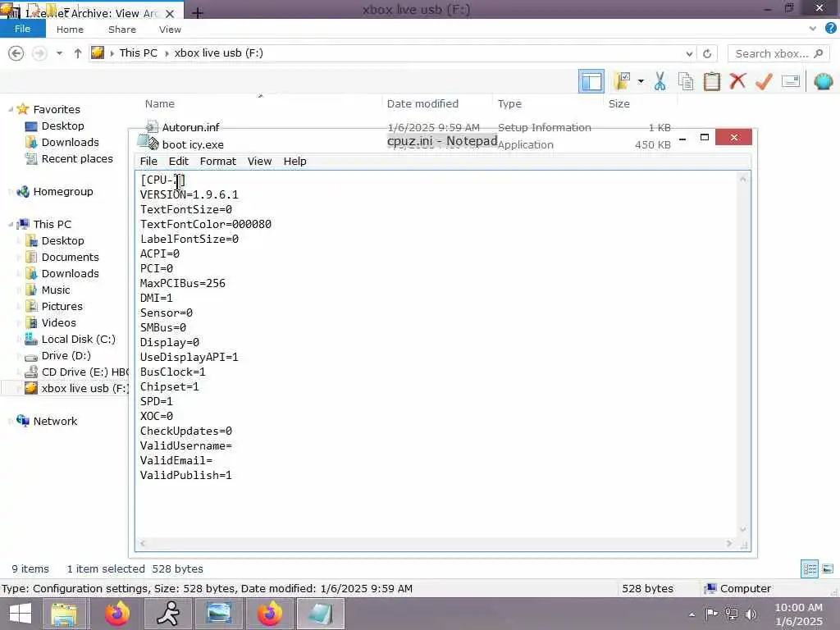Image resolution: width=840 pixels, height=630 pixels.
Task: Switch to large icons view status icon
Action: point(828,568)
